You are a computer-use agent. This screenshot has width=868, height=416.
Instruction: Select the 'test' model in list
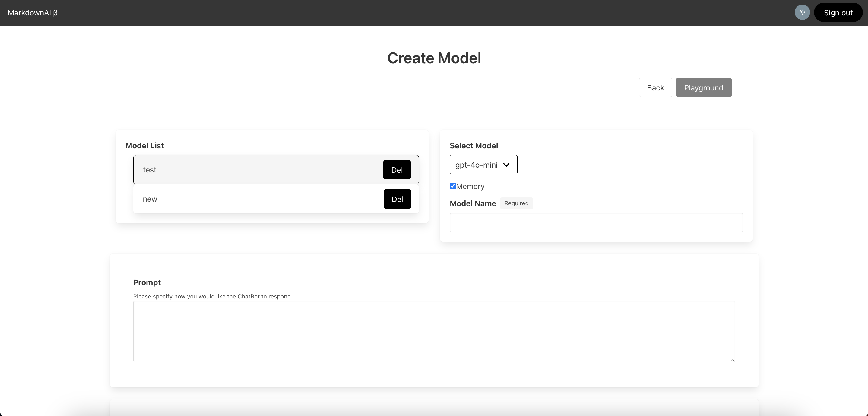coord(236,170)
